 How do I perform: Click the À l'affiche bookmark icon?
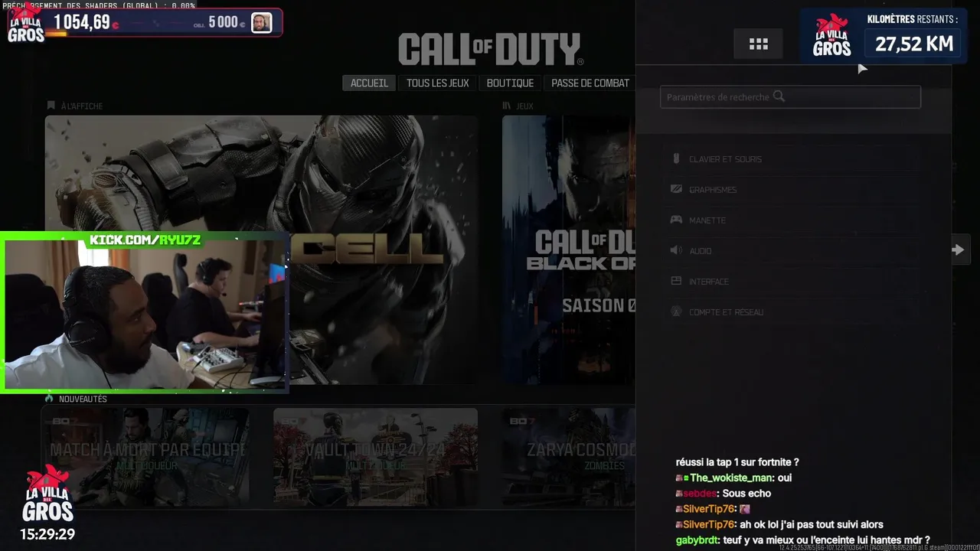(x=51, y=106)
